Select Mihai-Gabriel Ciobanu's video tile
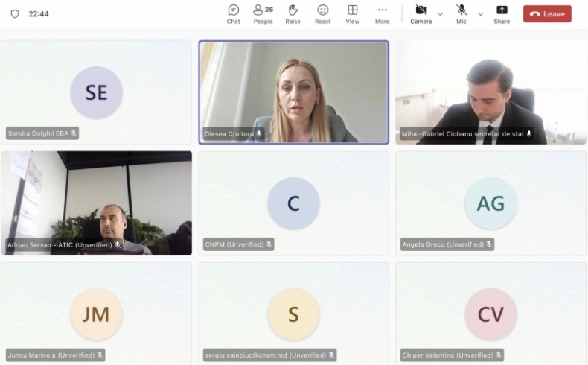Screen dimensions: 588x365 490,92
